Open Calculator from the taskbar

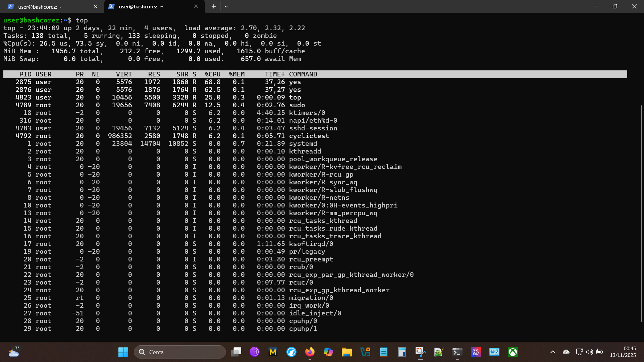click(x=402, y=352)
